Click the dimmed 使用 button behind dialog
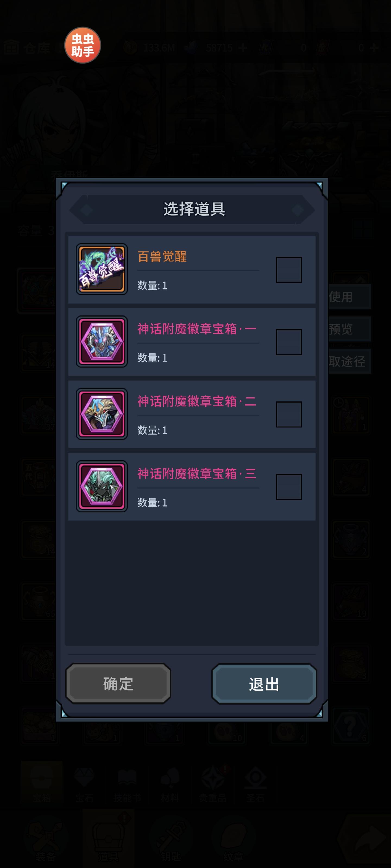 pos(350,296)
